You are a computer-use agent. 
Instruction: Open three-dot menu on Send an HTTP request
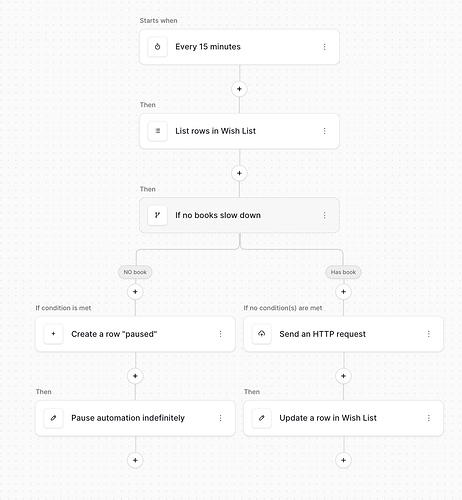429,334
